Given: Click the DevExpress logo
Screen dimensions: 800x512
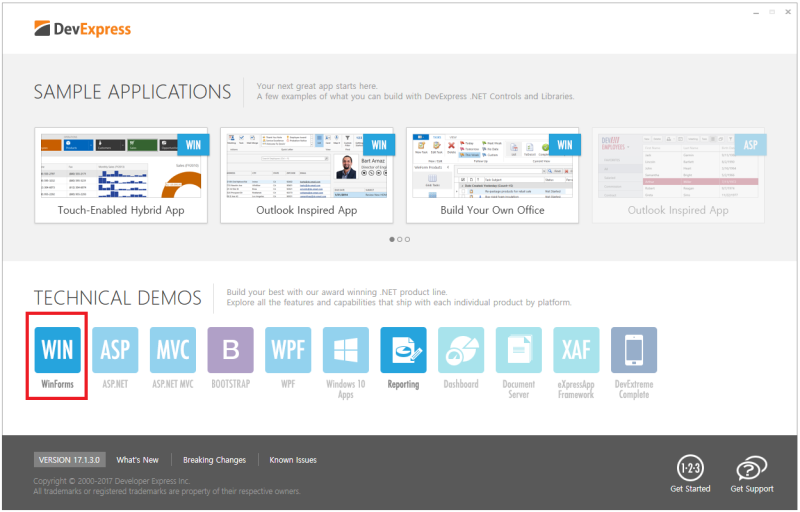Looking at the screenshot, I should pyautogui.click(x=83, y=29).
